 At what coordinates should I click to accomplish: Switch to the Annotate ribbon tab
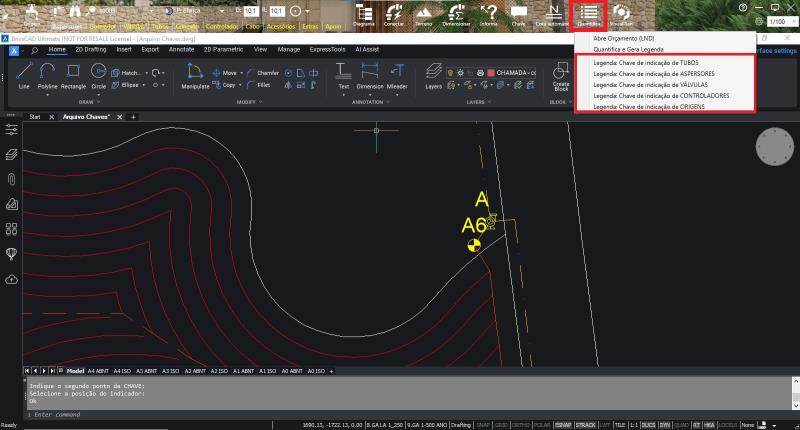point(181,48)
